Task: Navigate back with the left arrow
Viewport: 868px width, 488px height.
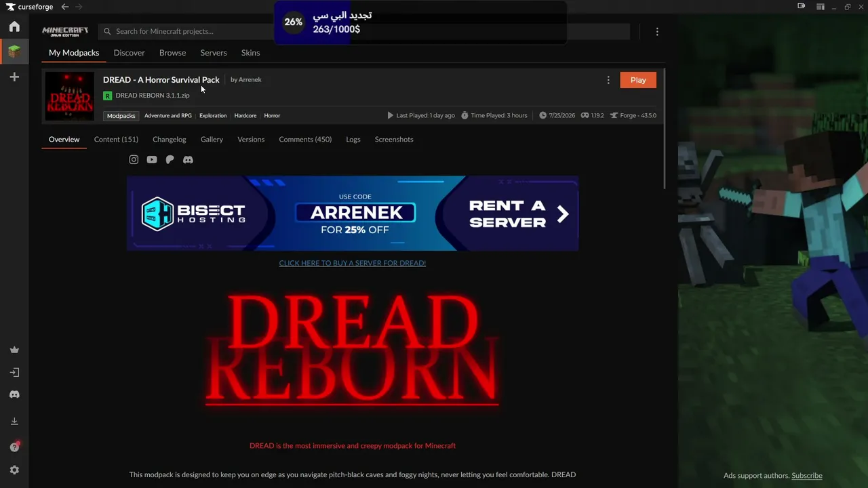Action: pyautogui.click(x=65, y=7)
